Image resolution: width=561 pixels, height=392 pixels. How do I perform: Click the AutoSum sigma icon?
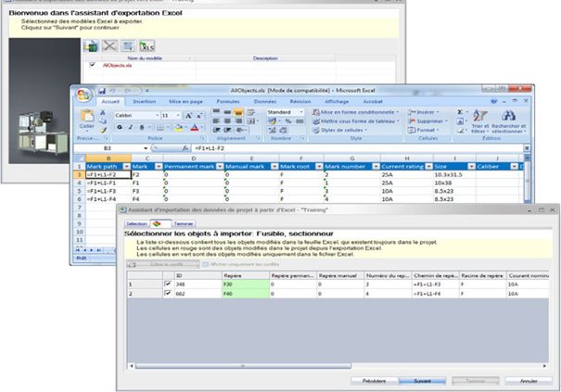point(460,112)
